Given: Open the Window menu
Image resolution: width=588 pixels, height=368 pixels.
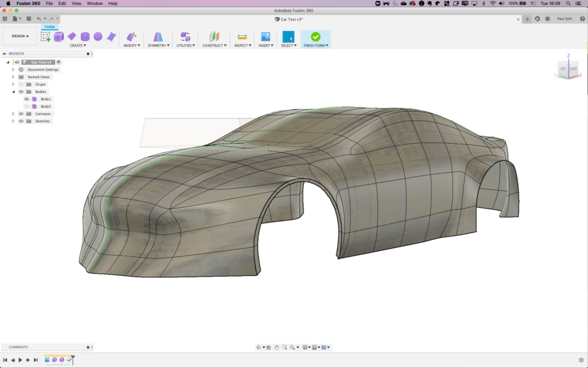Looking at the screenshot, I should [94, 3].
